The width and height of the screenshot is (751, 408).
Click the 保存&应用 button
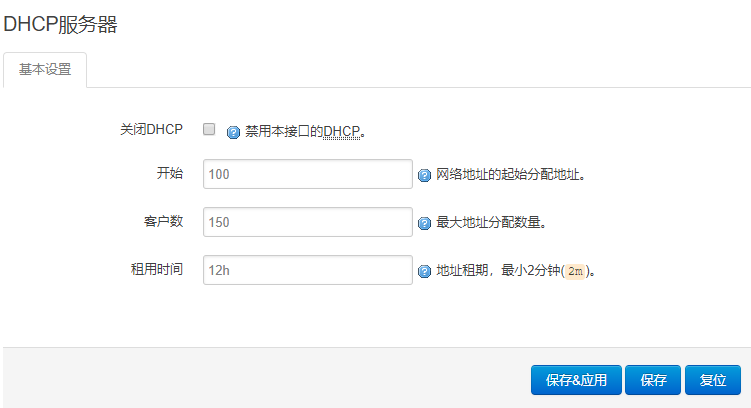[576, 380]
